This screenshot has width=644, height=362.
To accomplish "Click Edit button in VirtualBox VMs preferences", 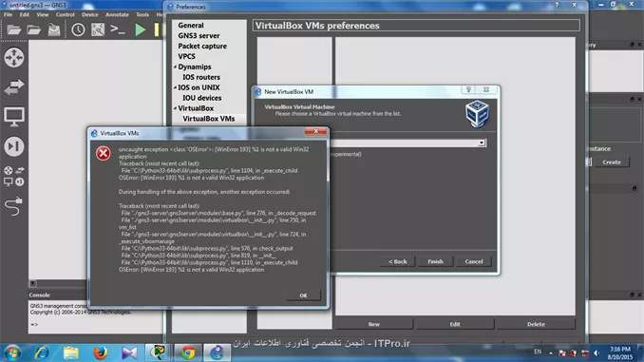I will coord(455,324).
